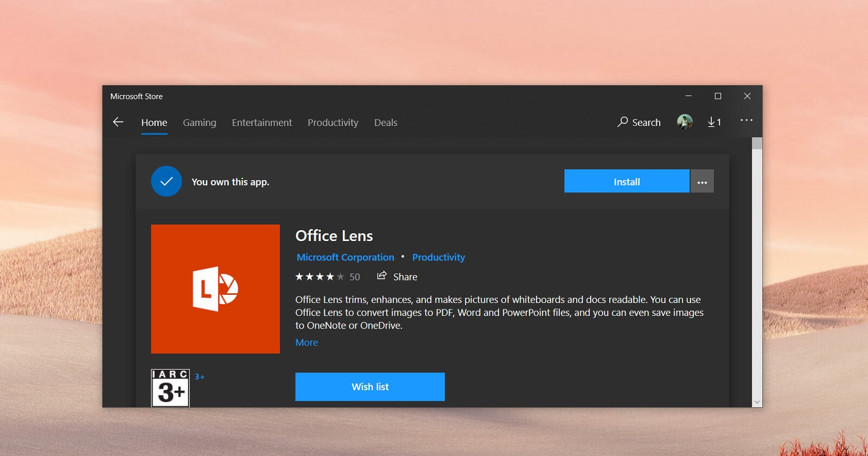Switch to the Gaming tab
The image size is (868, 456).
pos(200,123)
